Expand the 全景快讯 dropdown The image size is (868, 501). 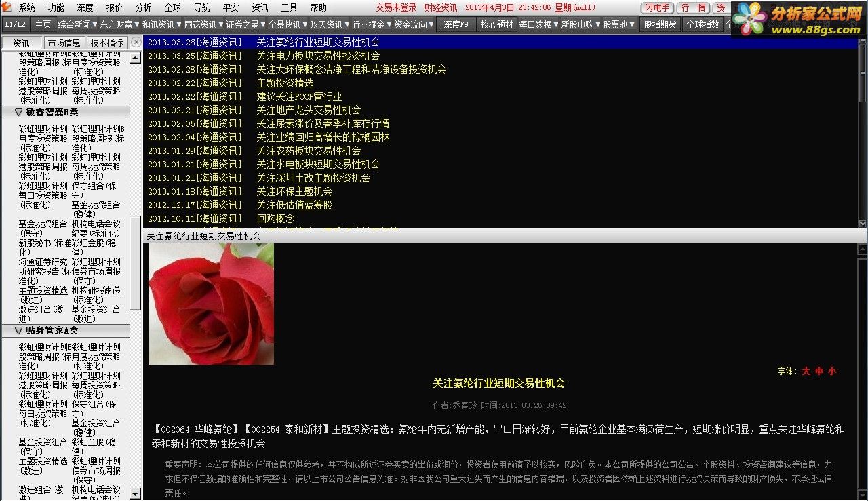point(288,24)
